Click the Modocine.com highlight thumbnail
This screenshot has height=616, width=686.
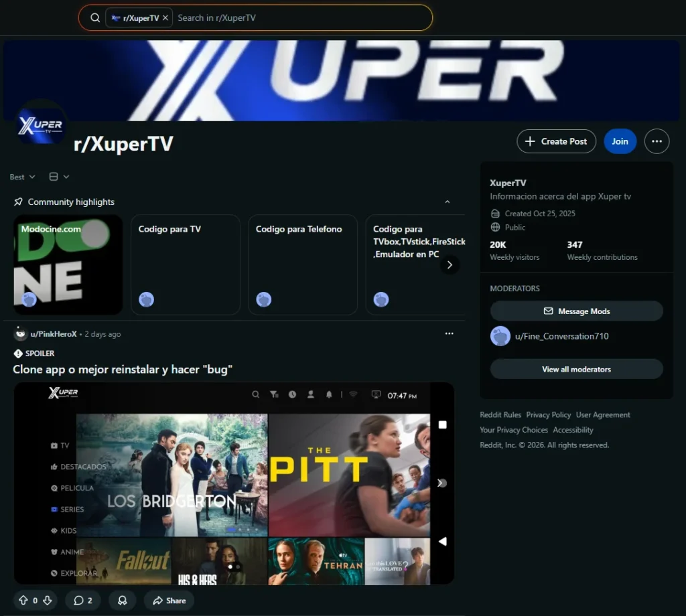[68, 264]
